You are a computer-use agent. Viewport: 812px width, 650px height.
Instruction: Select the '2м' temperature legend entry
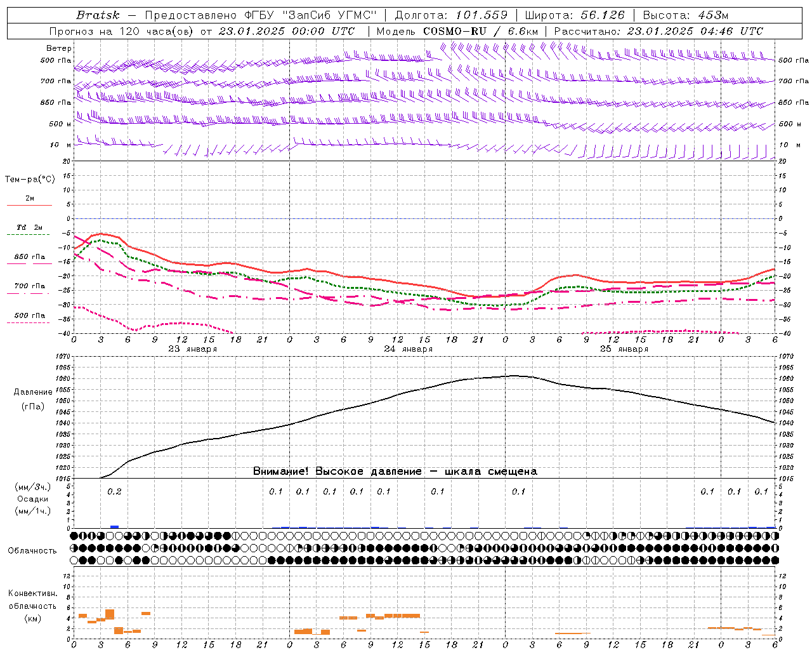point(30,199)
